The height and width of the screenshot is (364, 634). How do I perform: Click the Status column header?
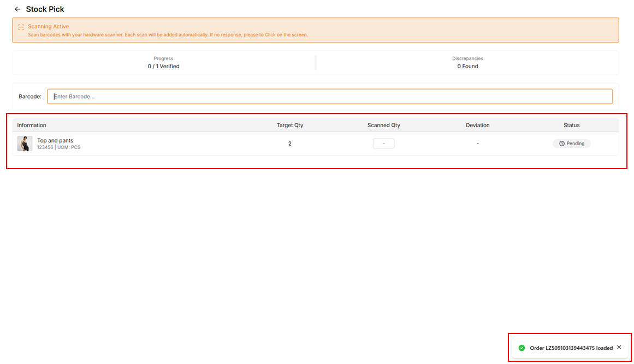click(x=571, y=125)
